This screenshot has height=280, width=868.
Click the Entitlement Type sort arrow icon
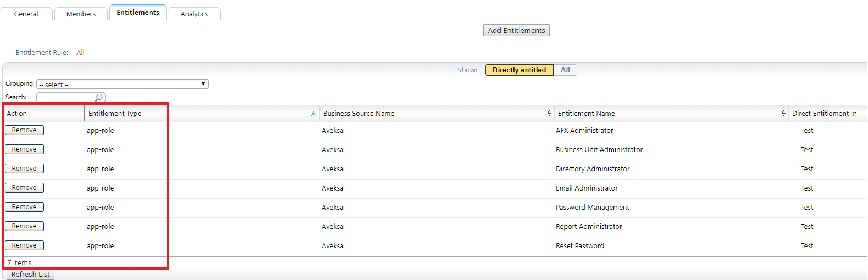click(313, 114)
